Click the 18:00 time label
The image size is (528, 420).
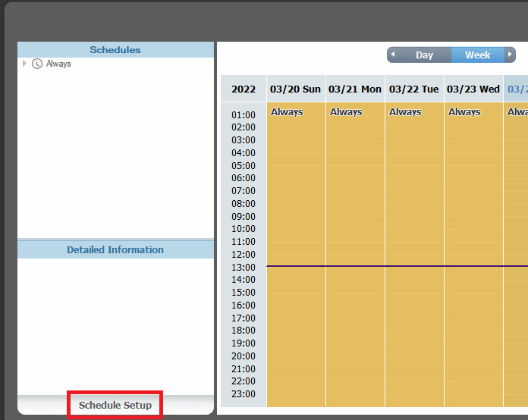pos(244,330)
